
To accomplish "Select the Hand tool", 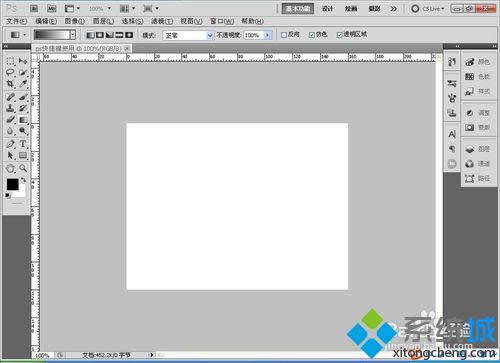I will pyautogui.click(x=10, y=169).
